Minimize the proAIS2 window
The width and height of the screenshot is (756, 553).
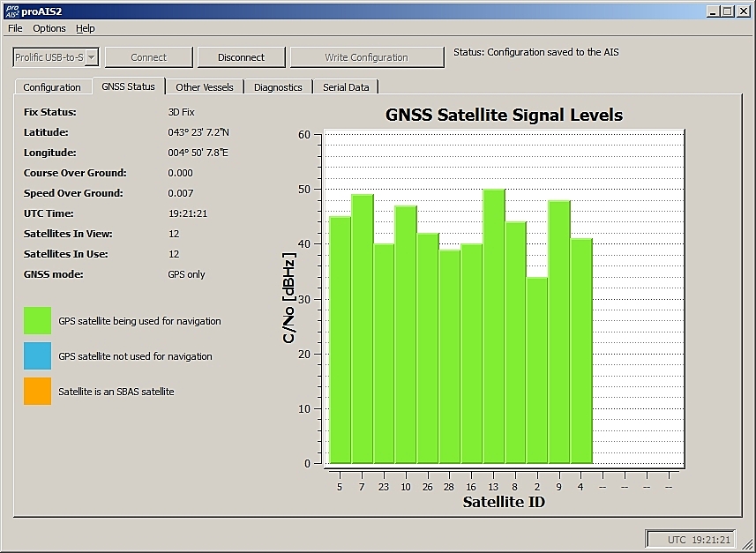coord(713,11)
